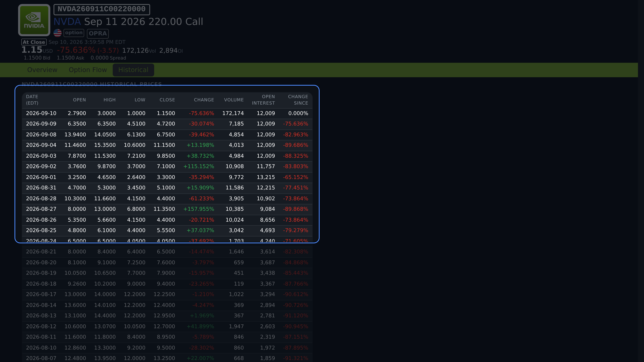Click the LOW column header
The image size is (644, 362).
(140, 100)
